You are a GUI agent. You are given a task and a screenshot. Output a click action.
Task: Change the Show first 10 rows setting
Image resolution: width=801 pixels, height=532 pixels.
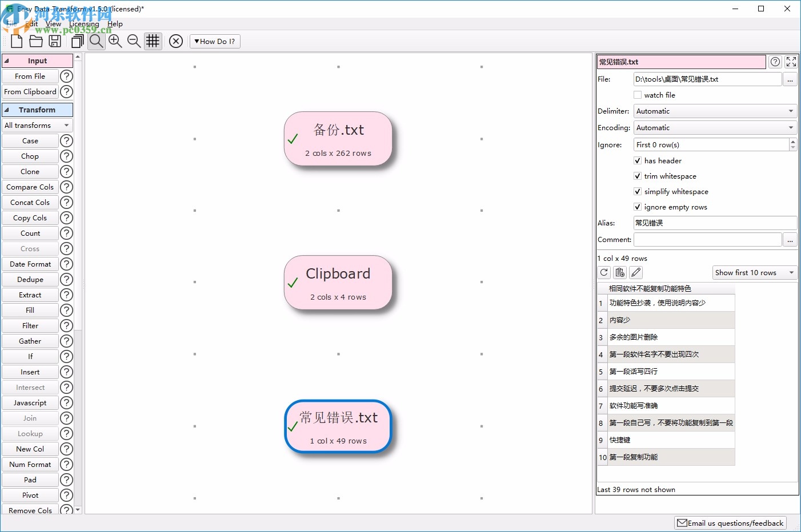pyautogui.click(x=754, y=272)
